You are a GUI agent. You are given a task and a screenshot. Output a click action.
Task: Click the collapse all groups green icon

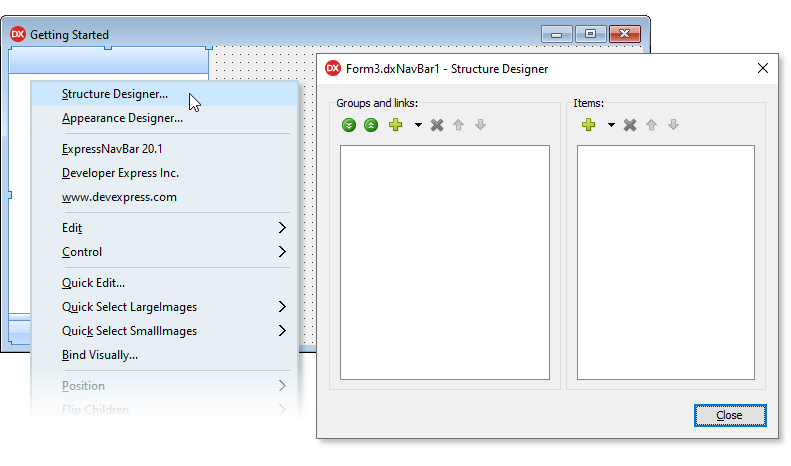371,125
